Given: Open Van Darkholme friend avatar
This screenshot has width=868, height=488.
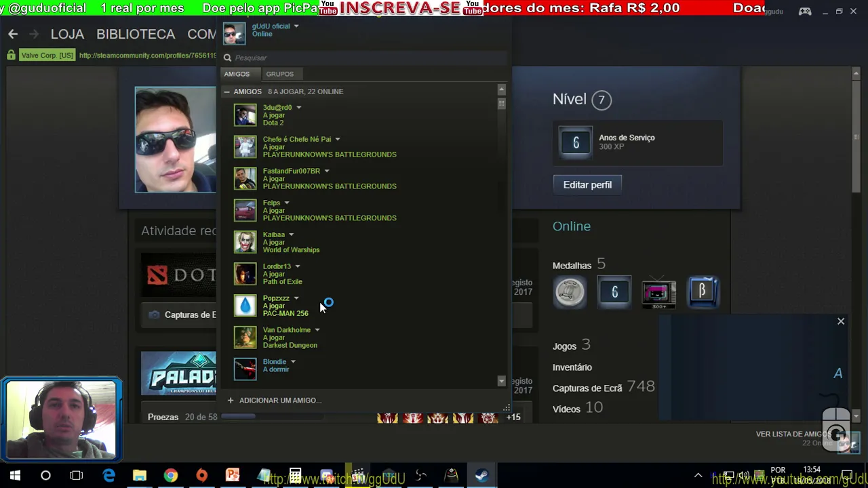Looking at the screenshot, I should click(x=245, y=338).
